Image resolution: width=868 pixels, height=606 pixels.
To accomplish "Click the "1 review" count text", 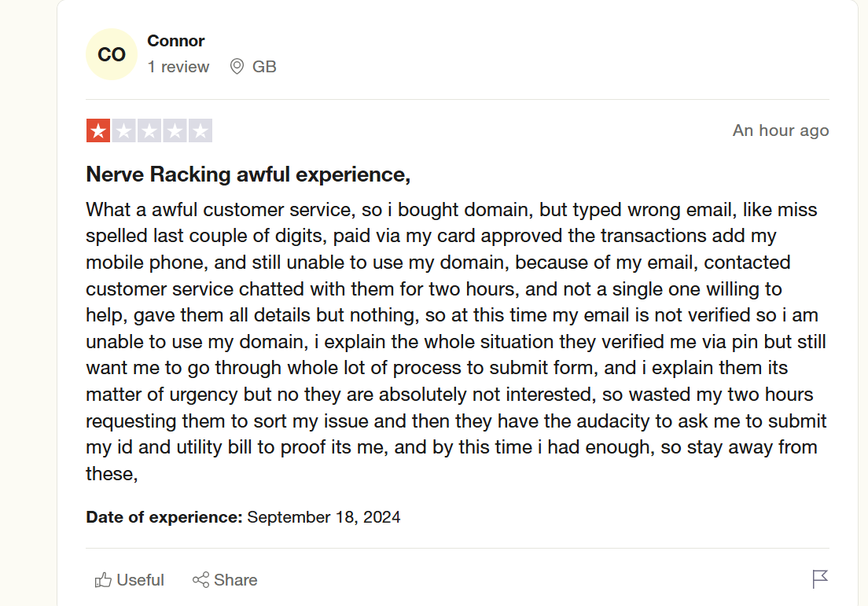I will pos(178,67).
